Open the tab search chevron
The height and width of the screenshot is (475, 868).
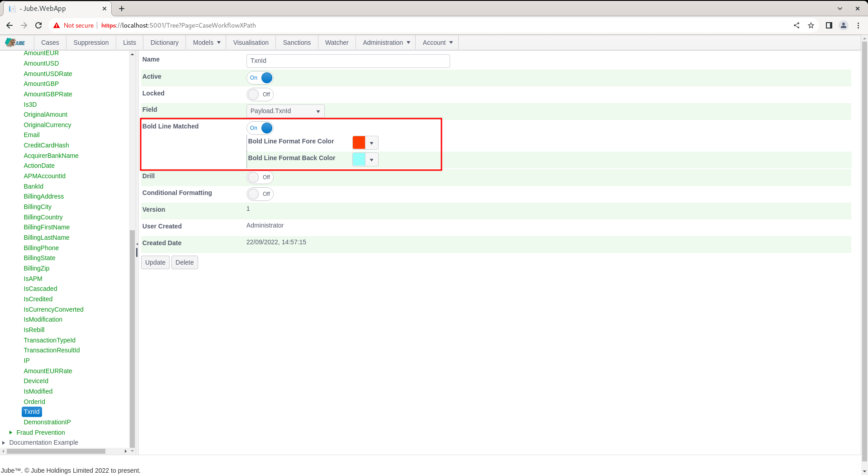coord(840,9)
